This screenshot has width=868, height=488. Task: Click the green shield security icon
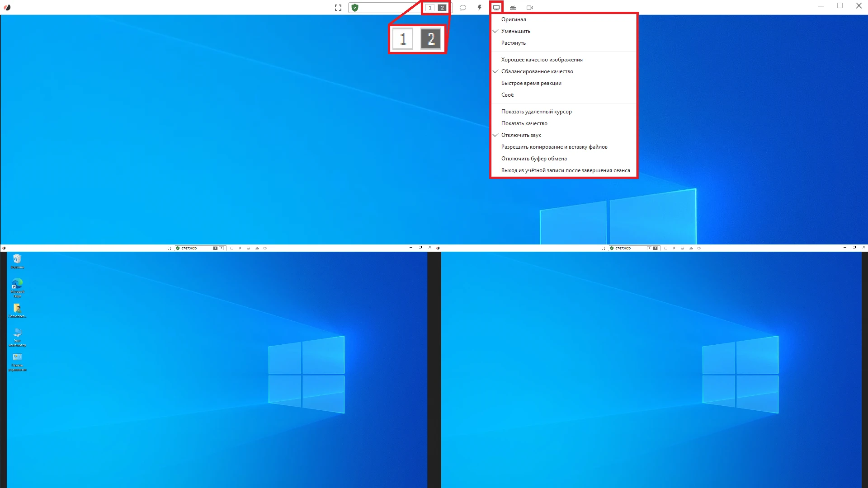point(355,8)
